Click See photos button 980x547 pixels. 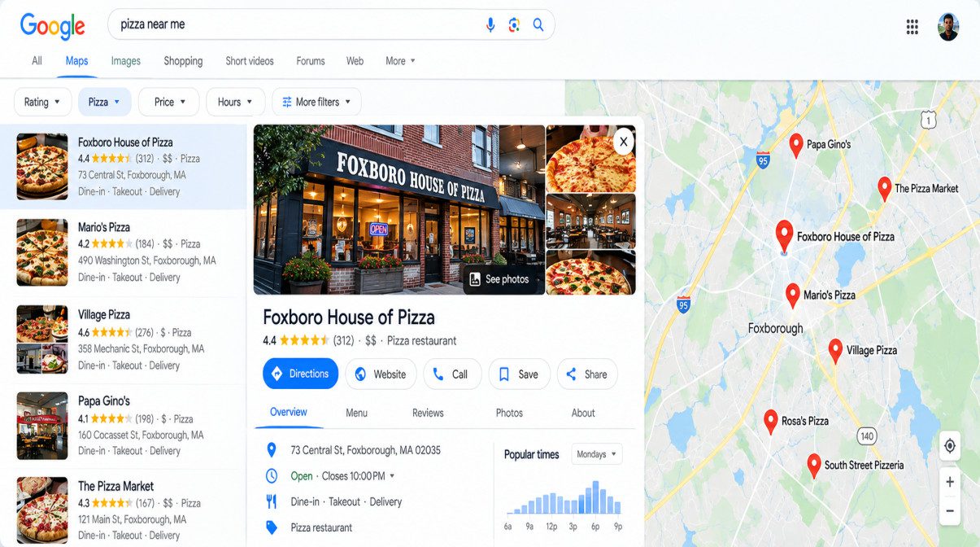pyautogui.click(x=499, y=279)
